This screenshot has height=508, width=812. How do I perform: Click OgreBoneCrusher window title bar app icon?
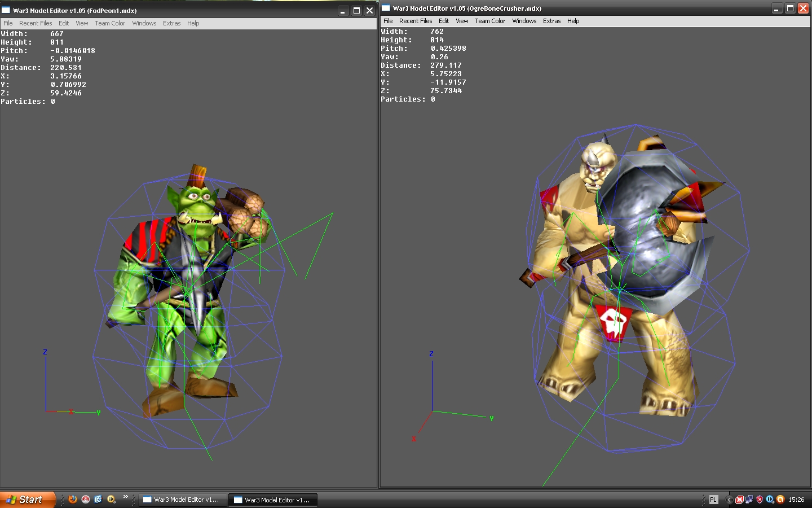click(x=386, y=8)
